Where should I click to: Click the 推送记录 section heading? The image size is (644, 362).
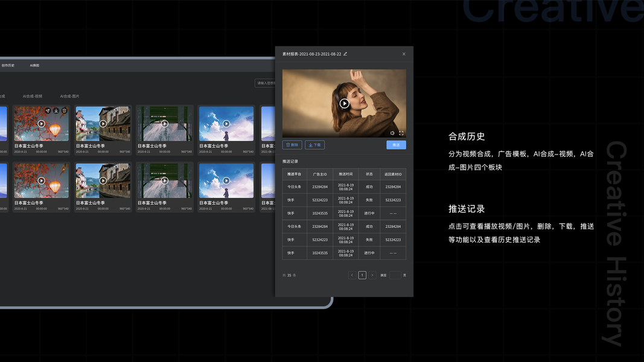click(290, 161)
